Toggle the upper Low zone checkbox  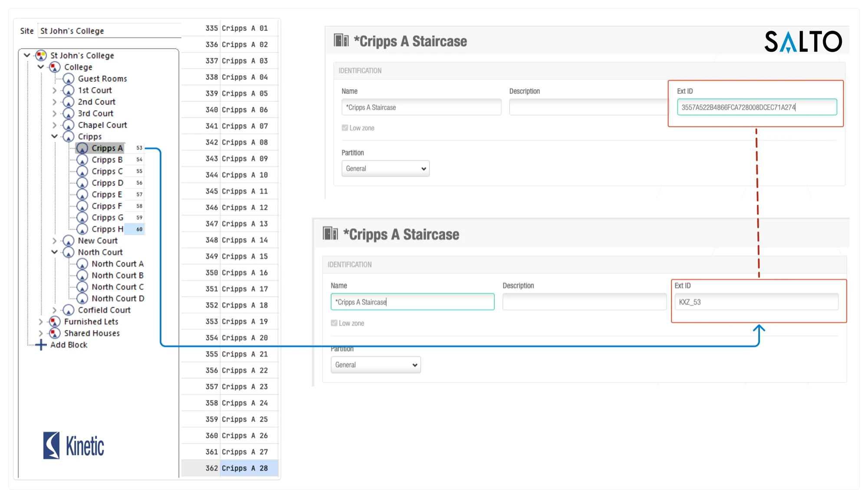tap(345, 128)
